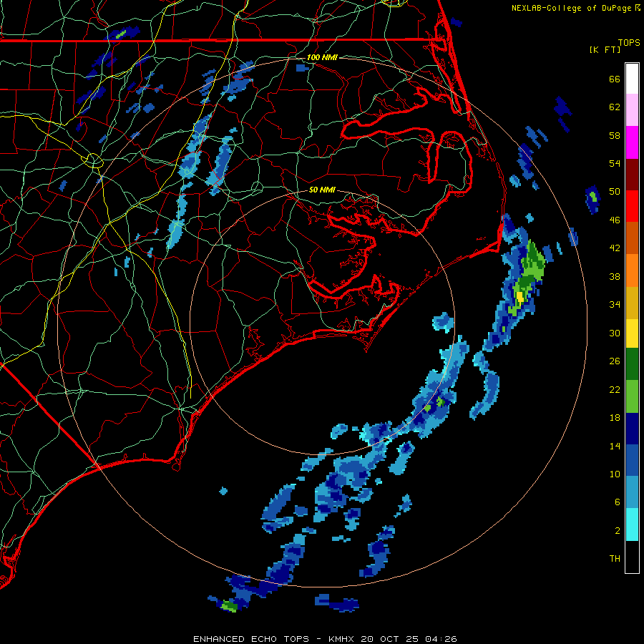Click the 22 legend value

point(615,389)
